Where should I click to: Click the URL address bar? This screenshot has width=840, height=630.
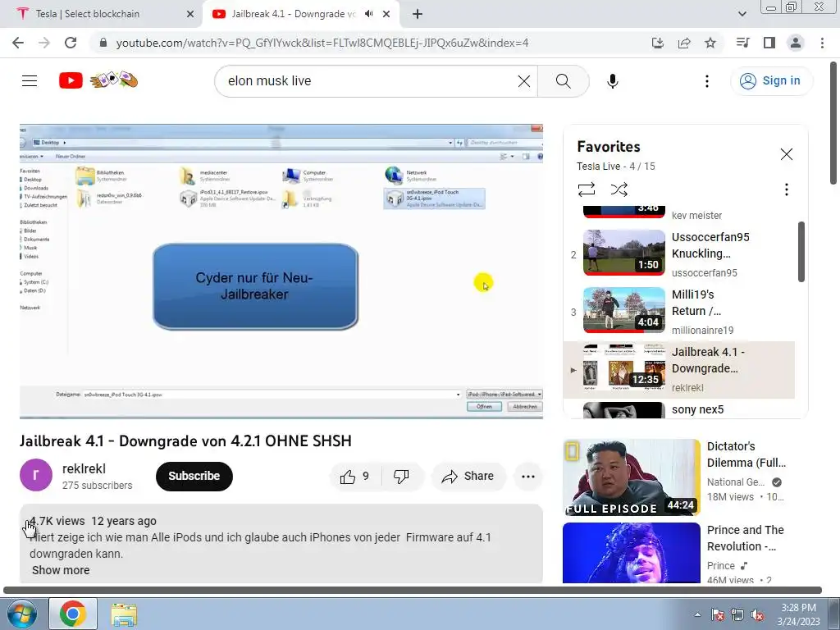click(322, 43)
